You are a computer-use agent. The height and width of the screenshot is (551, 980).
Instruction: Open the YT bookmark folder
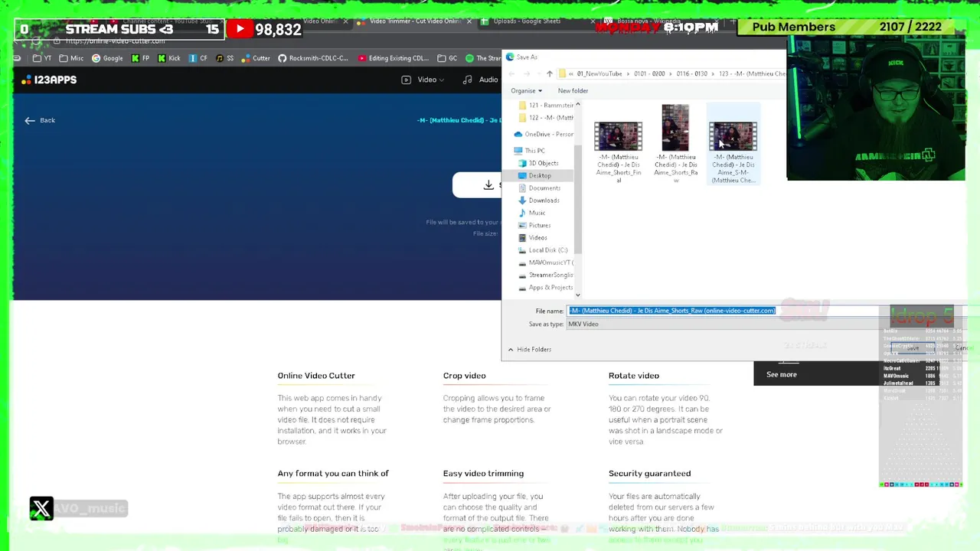(43, 58)
